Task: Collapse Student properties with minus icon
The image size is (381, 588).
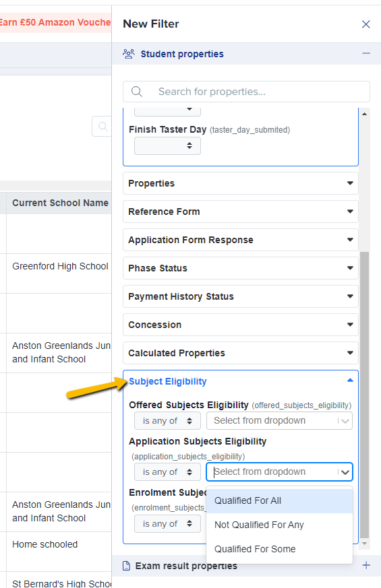Action: [x=366, y=54]
